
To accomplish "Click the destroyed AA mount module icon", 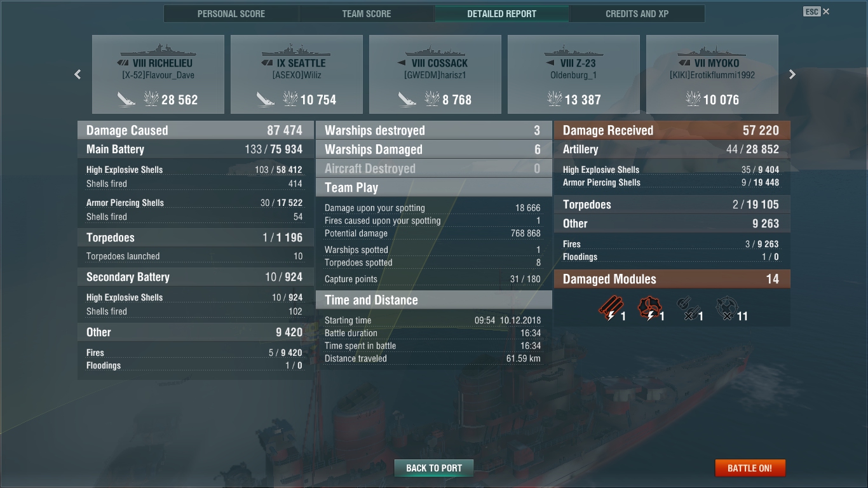I will coord(726,309).
